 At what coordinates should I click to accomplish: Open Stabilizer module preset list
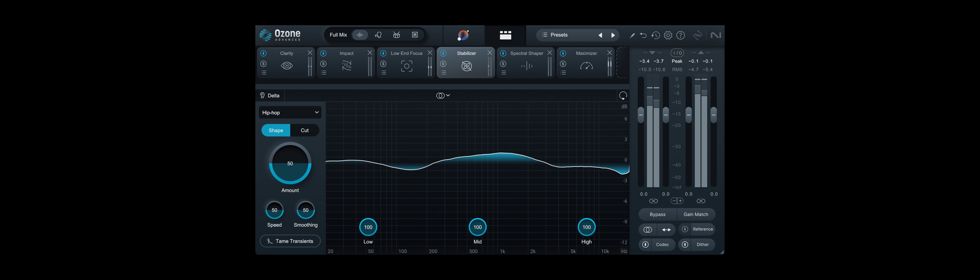tap(443, 73)
